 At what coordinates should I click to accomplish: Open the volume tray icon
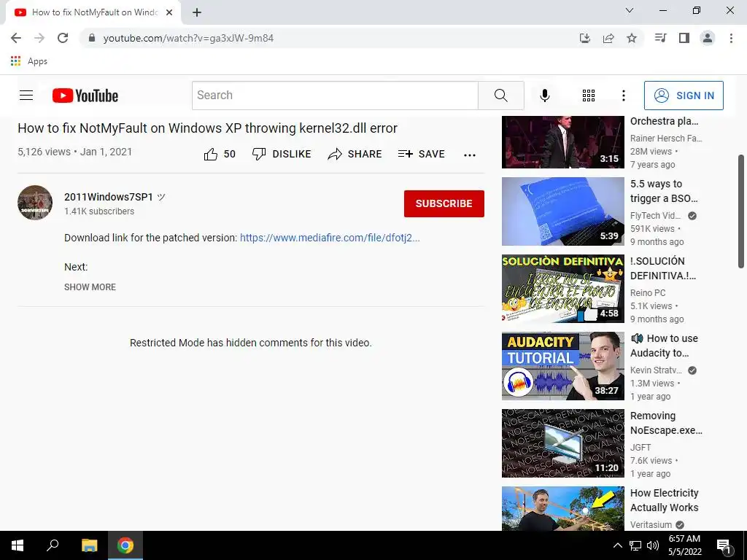coord(653,545)
